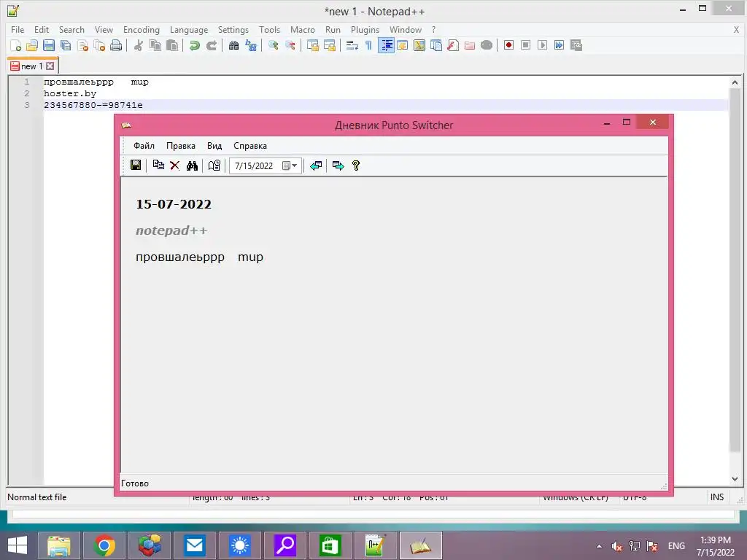Click the Notepad++ scrollbar up arrow
The image size is (747, 560).
pyautogui.click(x=735, y=82)
